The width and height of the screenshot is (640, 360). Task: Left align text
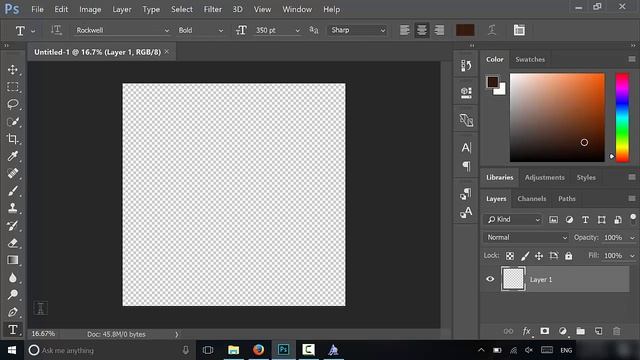click(x=404, y=30)
